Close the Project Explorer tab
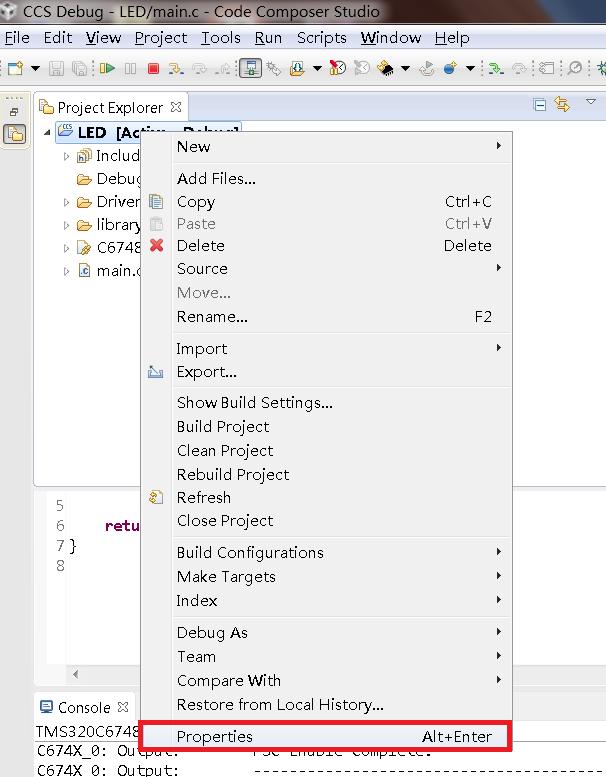Viewport: 606px width, 777px height. click(x=176, y=107)
